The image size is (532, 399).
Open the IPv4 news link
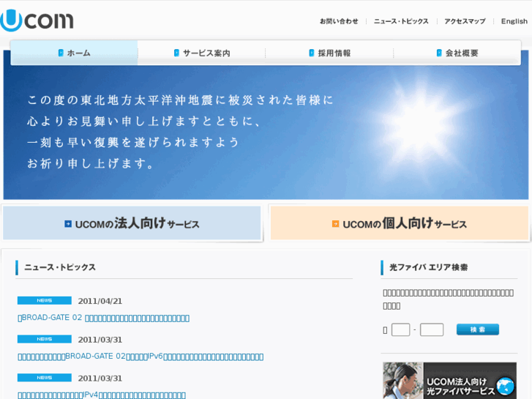(x=102, y=395)
